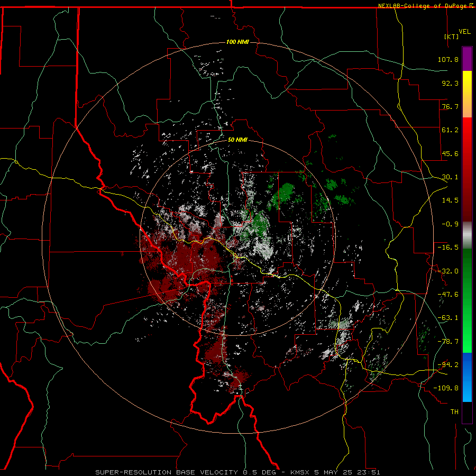
Task: Click the -94.2 velocity scale value
Action: click(x=448, y=365)
